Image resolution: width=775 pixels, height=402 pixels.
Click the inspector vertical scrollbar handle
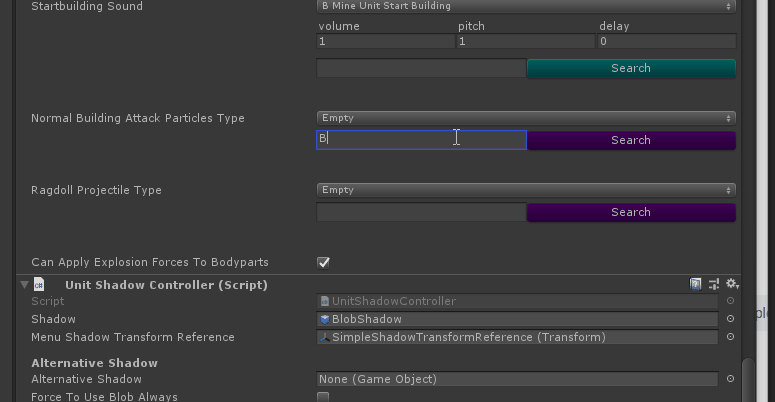coord(748,380)
